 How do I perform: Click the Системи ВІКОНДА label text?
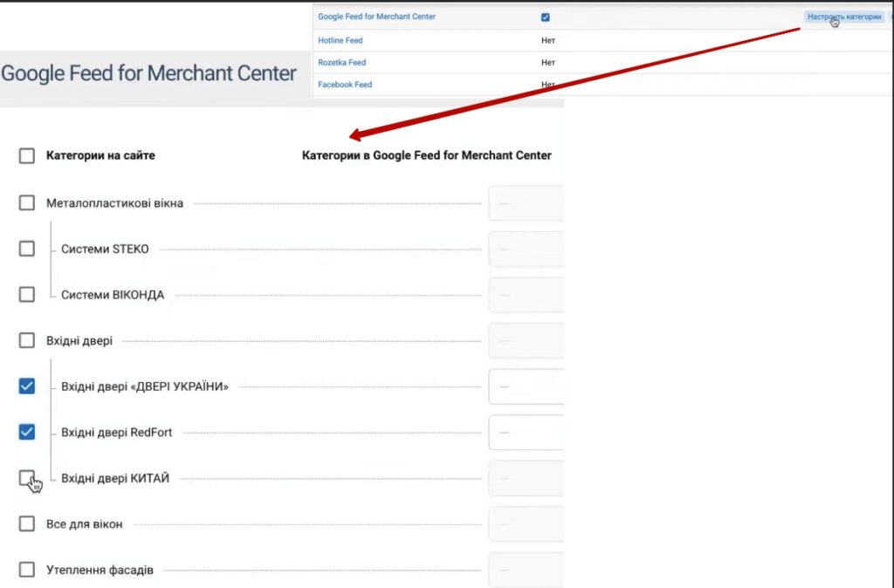(113, 295)
